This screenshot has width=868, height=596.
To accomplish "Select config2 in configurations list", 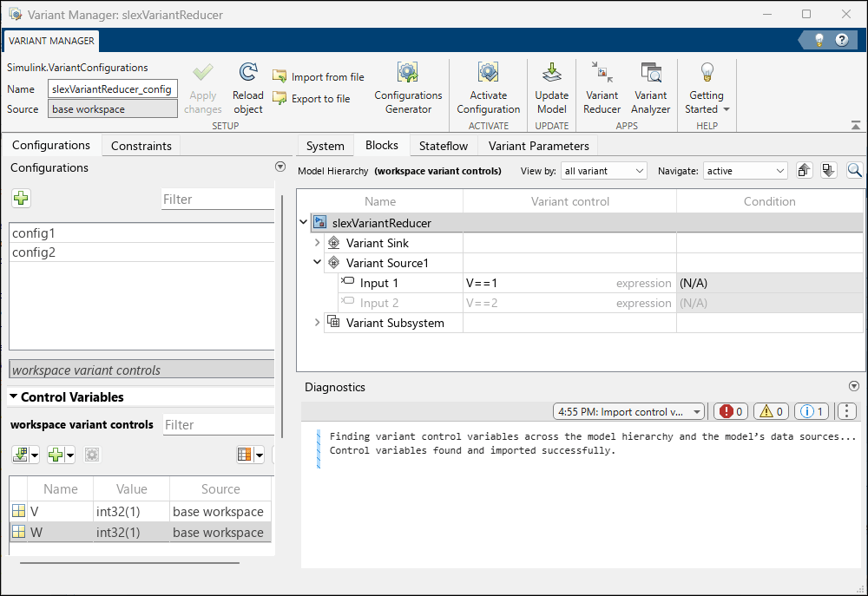I will click(x=141, y=252).
